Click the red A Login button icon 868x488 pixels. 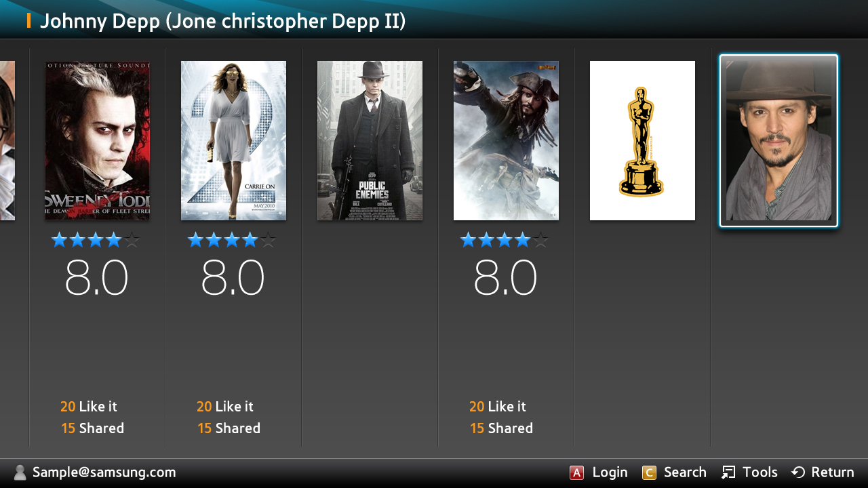576,472
